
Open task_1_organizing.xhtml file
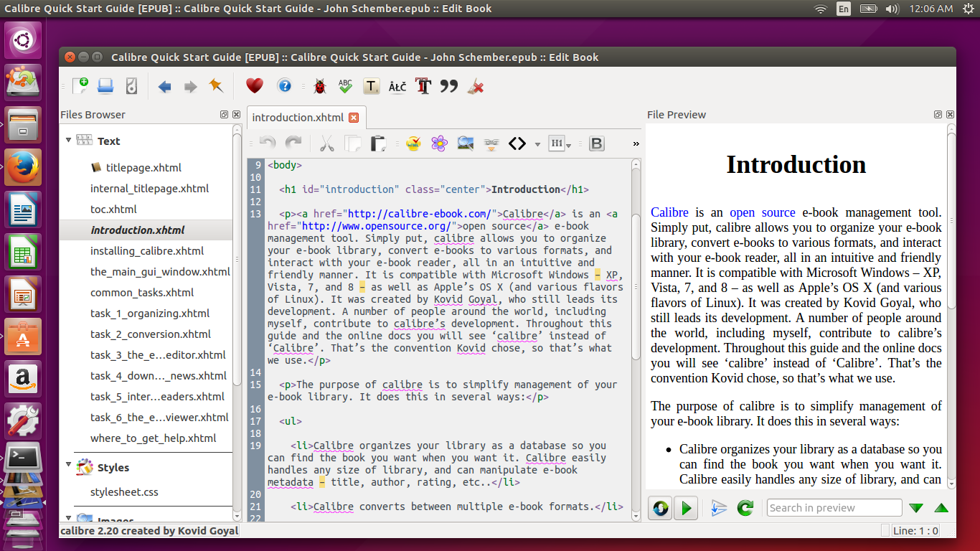point(150,314)
